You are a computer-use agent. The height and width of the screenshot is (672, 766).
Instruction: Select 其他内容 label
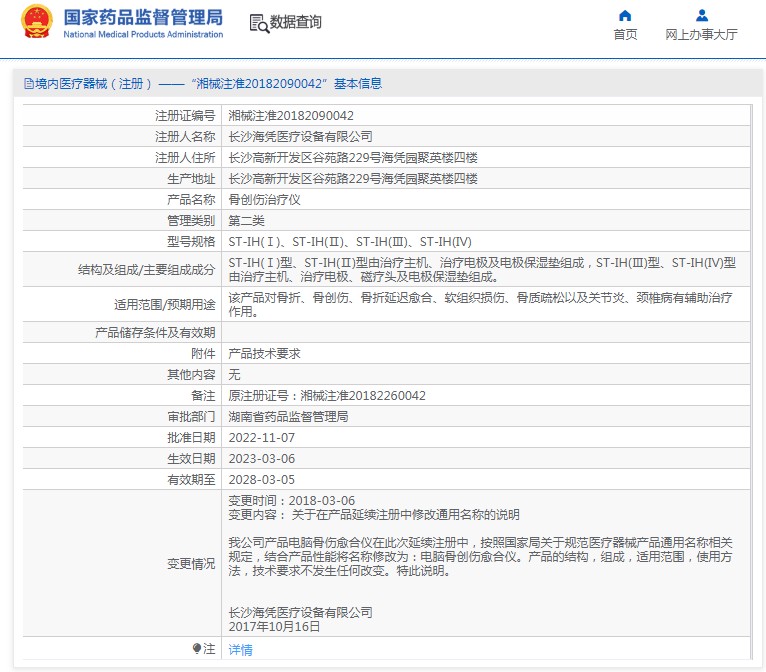coord(191,375)
